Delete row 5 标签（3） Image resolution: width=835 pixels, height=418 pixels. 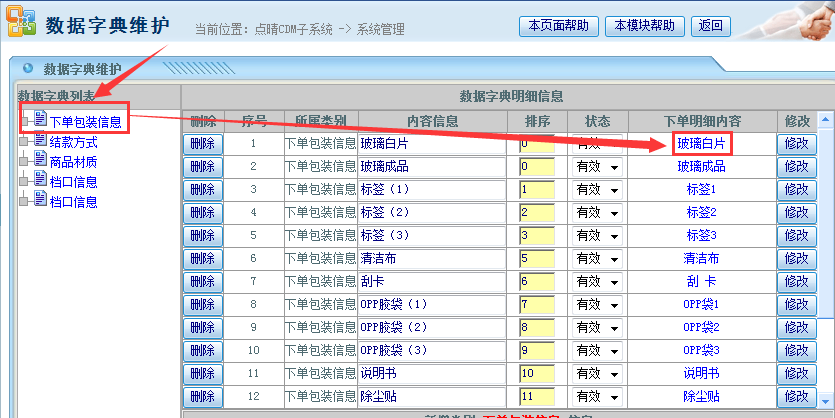(x=202, y=236)
